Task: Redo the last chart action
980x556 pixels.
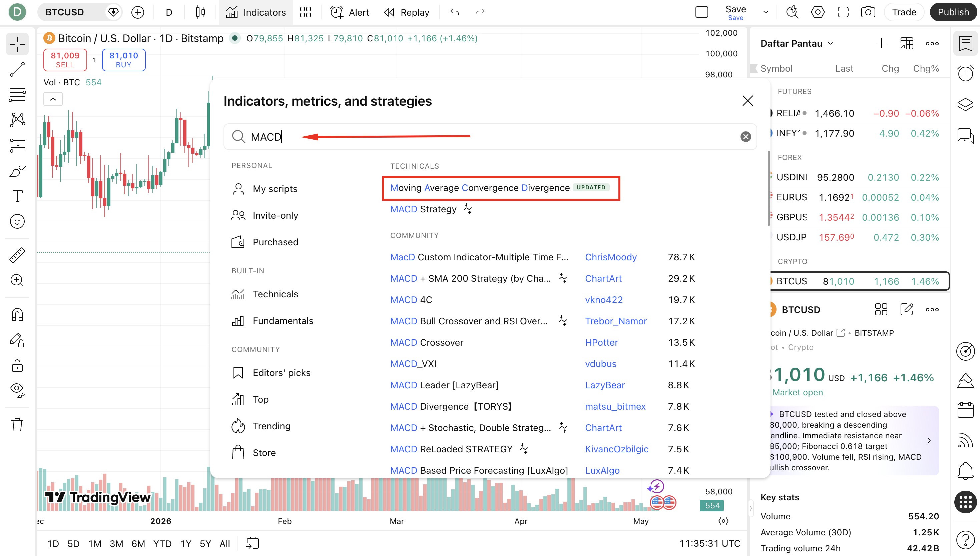Action: [x=480, y=12]
